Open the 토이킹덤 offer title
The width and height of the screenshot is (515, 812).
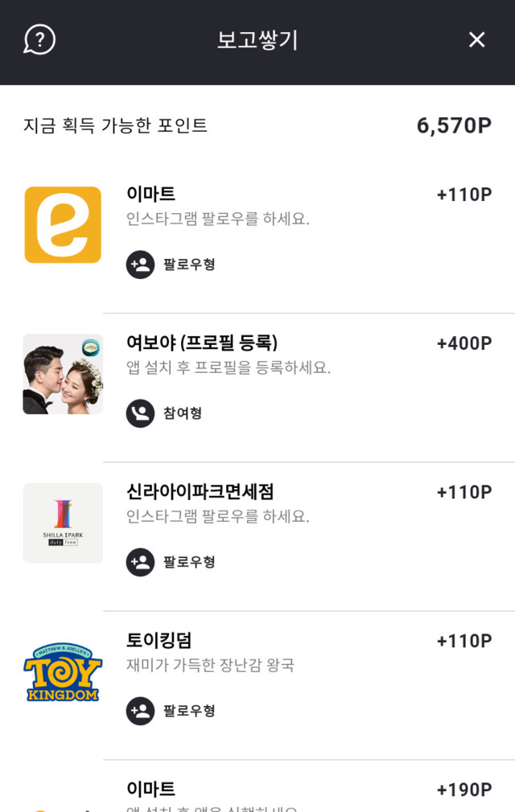point(159,641)
